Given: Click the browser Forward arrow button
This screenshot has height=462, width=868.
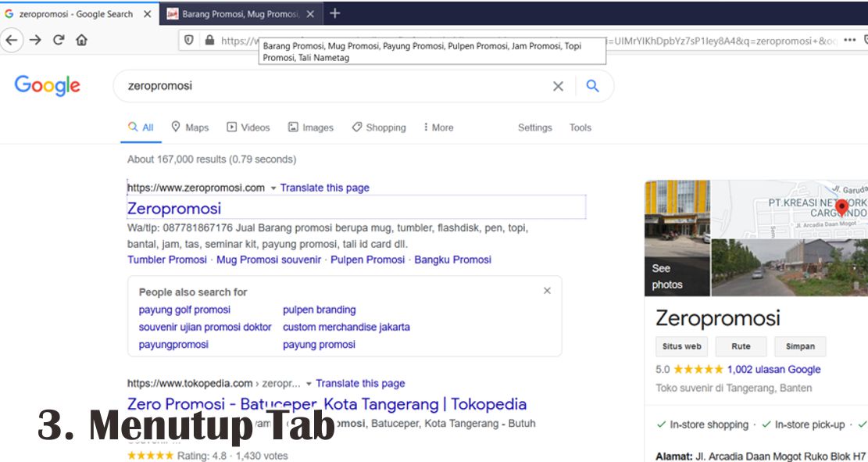Looking at the screenshot, I should [35, 40].
